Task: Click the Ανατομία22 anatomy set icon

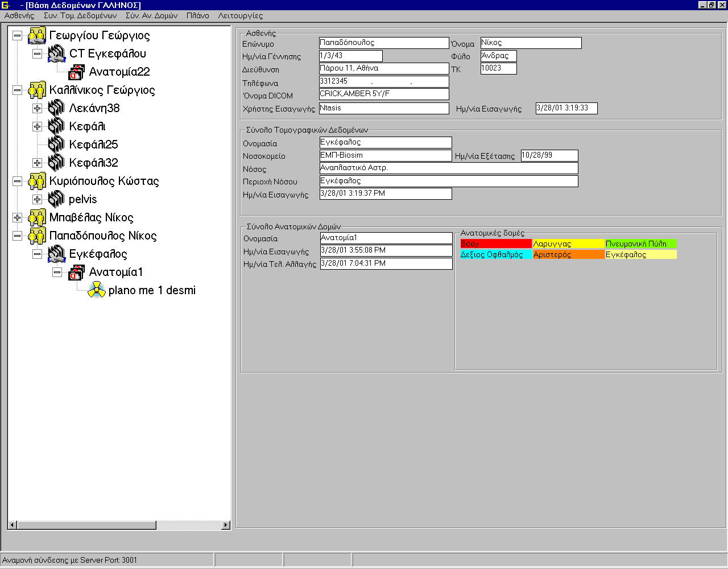Action: pos(77,72)
